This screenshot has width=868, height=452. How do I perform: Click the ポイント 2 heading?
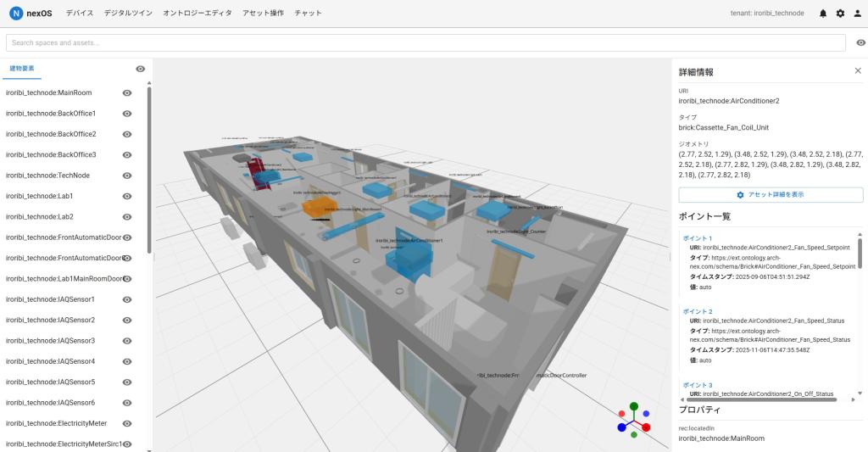point(698,312)
